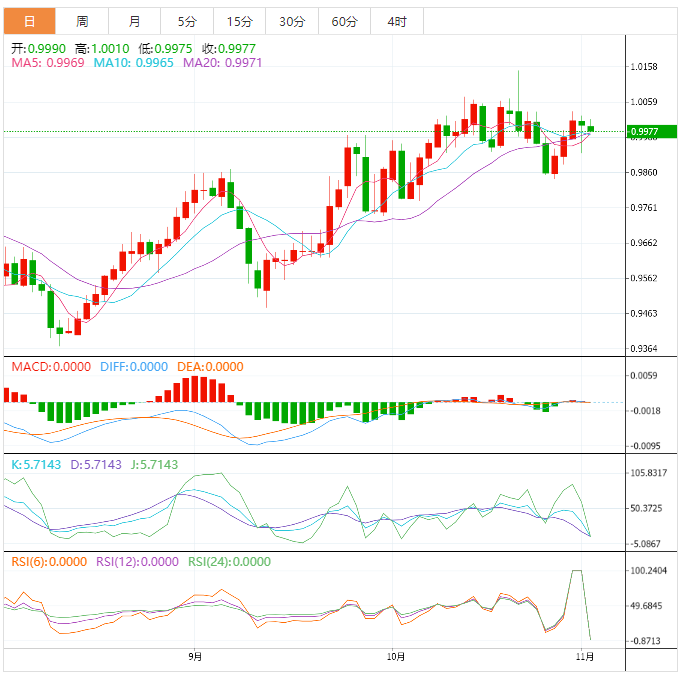Switch to the 周 weekly chart tab

click(x=82, y=21)
